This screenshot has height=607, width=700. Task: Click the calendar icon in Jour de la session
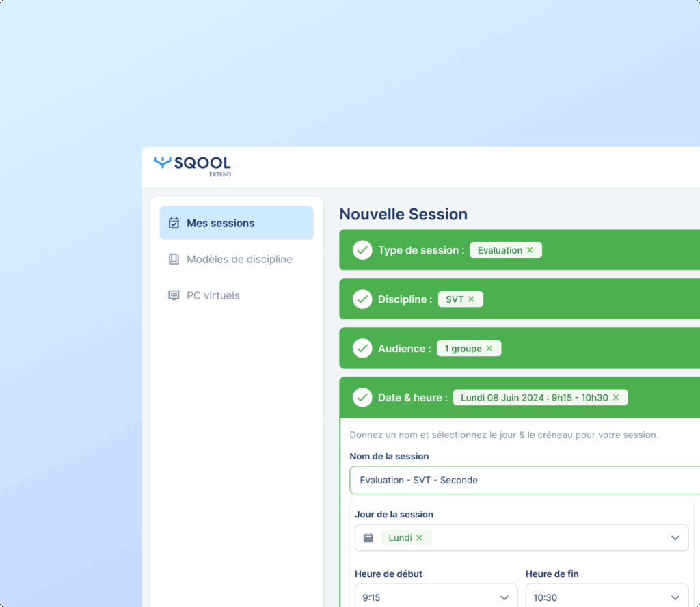(368, 538)
